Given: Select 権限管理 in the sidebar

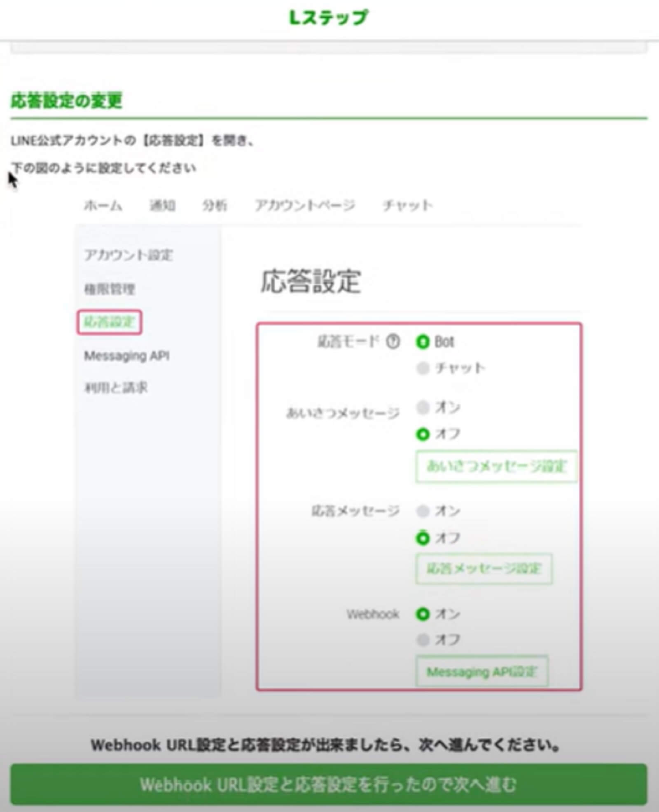Looking at the screenshot, I should click(x=110, y=289).
